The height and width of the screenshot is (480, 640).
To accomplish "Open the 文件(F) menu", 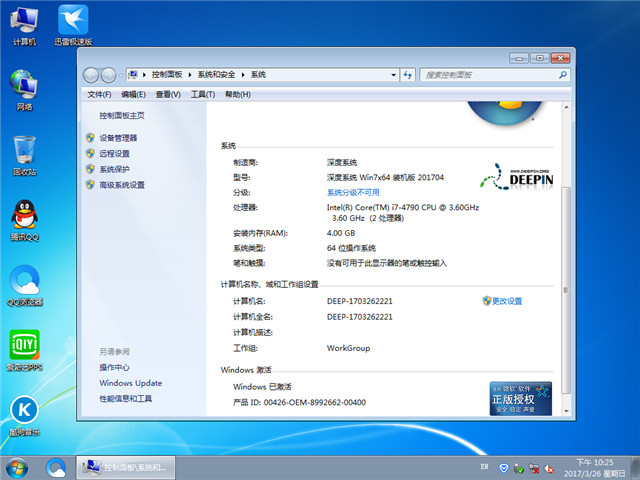I will point(99,94).
